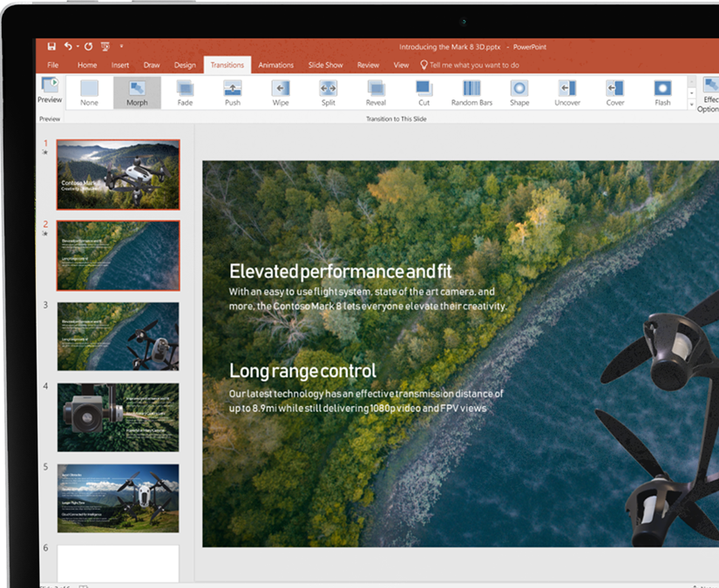Apply the Flash transition
Viewport: 719px width, 588px height.
tap(662, 93)
